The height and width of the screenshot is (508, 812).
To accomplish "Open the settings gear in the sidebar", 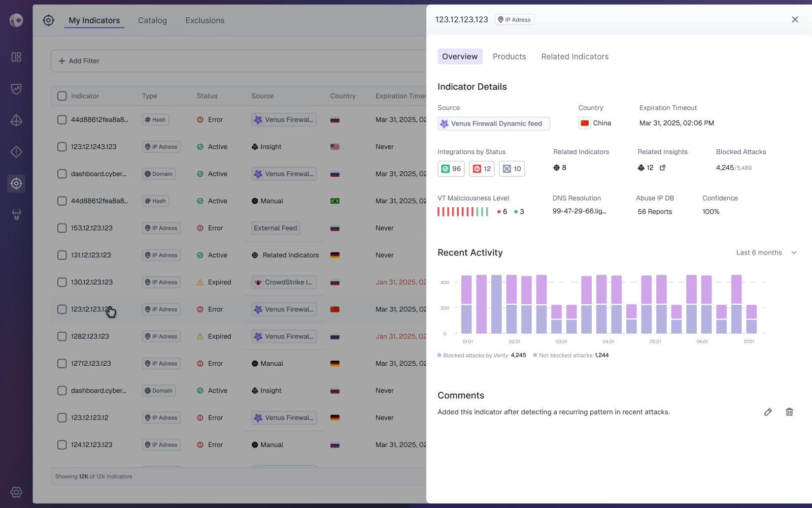I will pyautogui.click(x=16, y=492).
